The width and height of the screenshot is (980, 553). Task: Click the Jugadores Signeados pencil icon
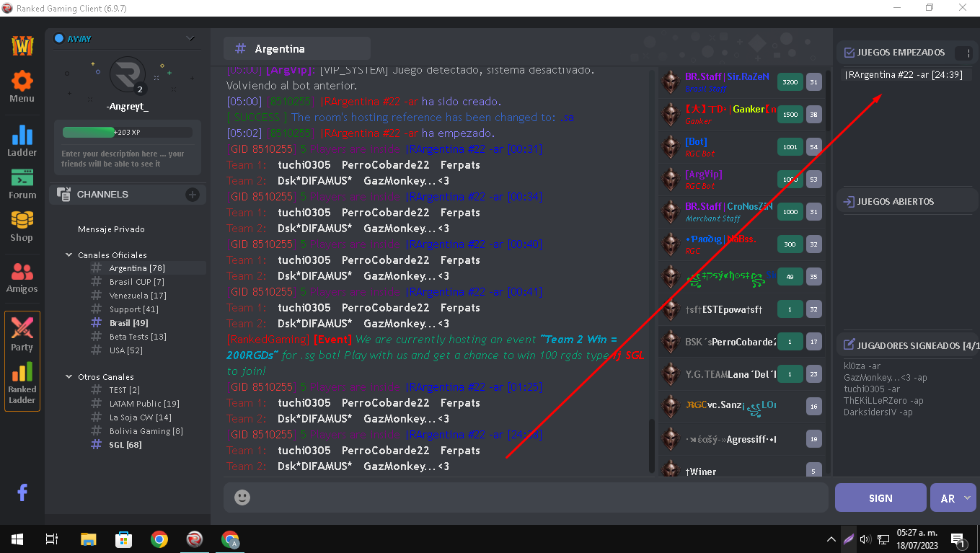pos(849,345)
